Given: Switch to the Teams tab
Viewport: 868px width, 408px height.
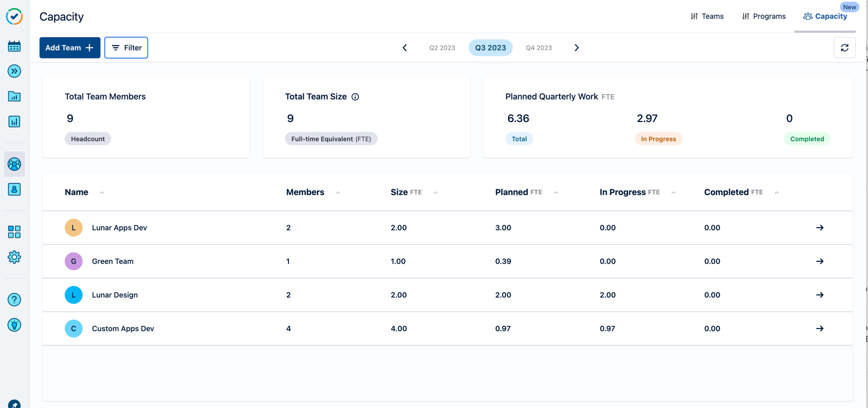Looking at the screenshot, I should pyautogui.click(x=707, y=16).
